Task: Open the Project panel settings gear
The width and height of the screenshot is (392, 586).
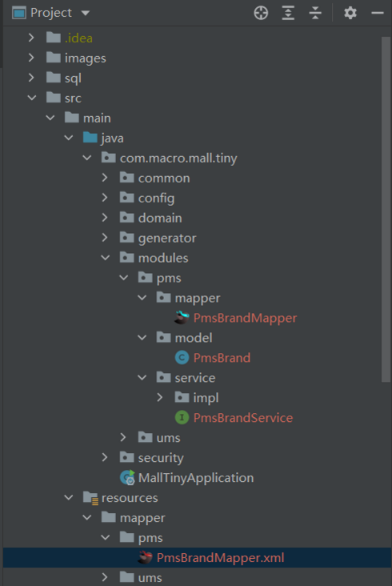Action: coord(350,13)
